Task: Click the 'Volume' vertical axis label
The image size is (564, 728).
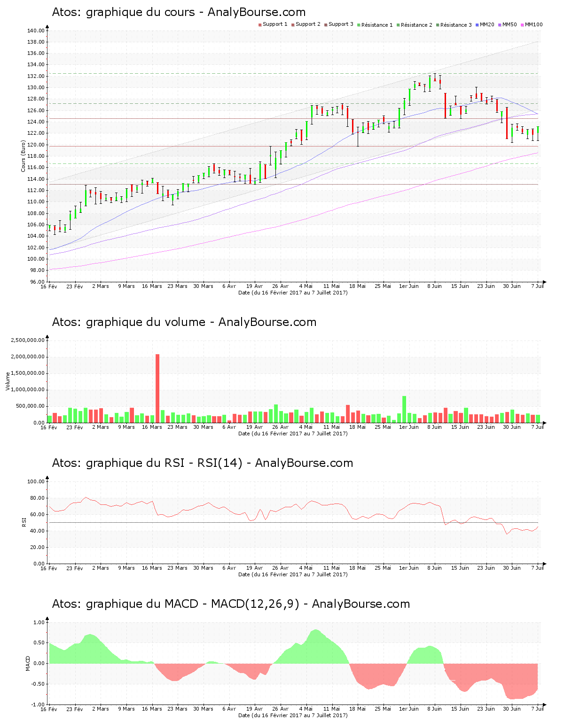Action: [x=8, y=381]
